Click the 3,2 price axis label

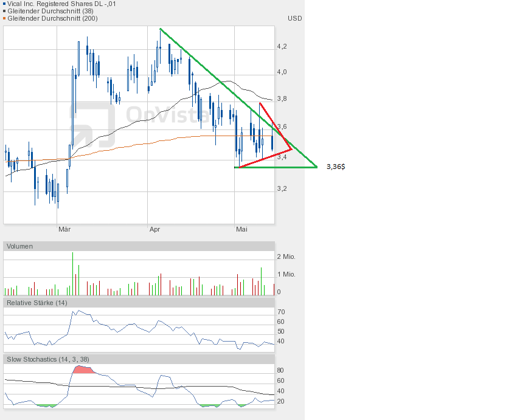point(282,188)
